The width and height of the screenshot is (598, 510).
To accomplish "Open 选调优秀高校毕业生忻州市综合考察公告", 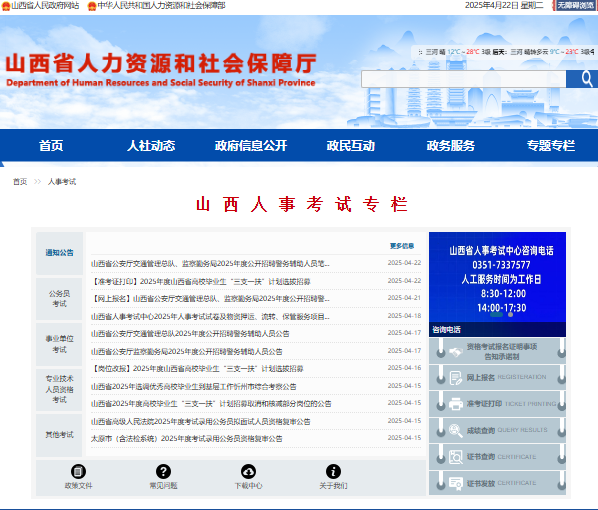I will click(x=193, y=387).
